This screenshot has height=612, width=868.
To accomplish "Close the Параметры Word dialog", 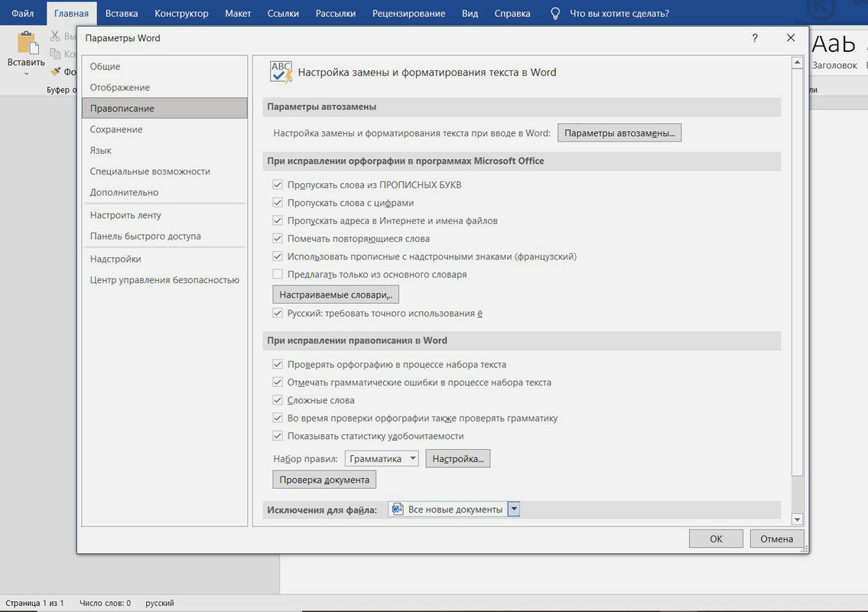I will point(791,37).
